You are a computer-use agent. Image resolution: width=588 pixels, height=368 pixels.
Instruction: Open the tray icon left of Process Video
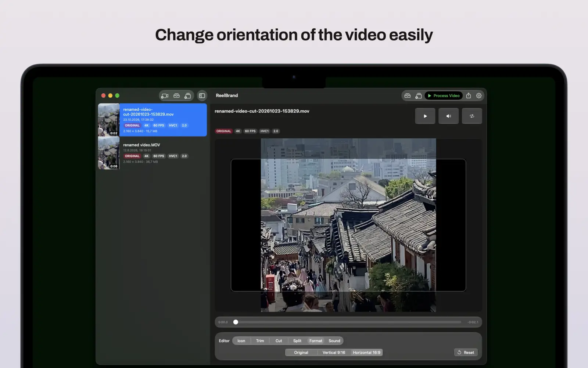click(408, 96)
